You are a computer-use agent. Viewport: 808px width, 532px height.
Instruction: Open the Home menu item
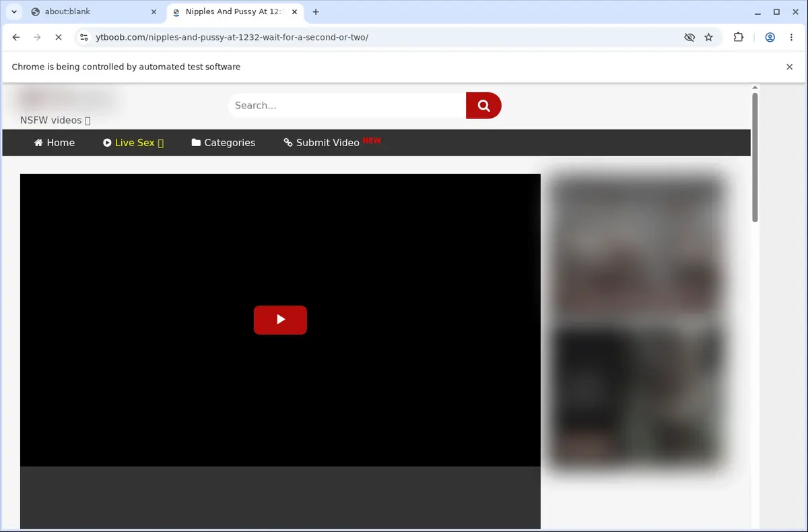pyautogui.click(x=55, y=143)
